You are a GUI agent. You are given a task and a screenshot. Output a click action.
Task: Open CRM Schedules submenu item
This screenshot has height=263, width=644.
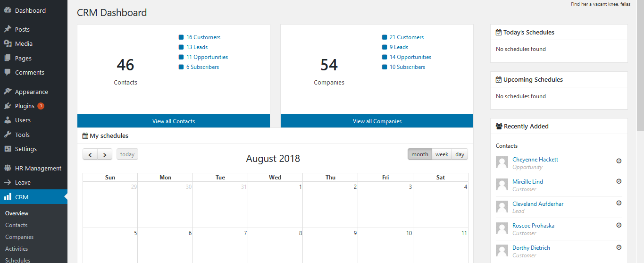pos(18,260)
